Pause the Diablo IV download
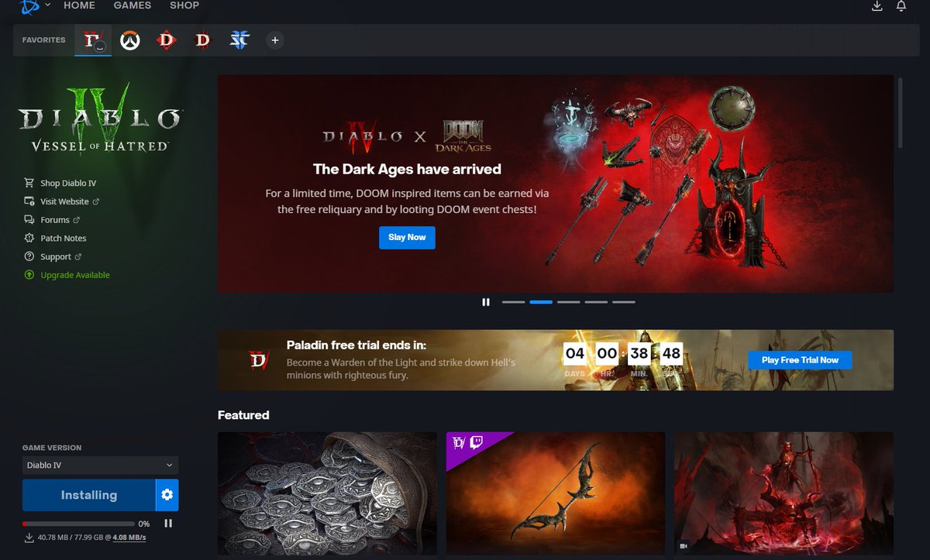This screenshot has height=560, width=930. 168,524
